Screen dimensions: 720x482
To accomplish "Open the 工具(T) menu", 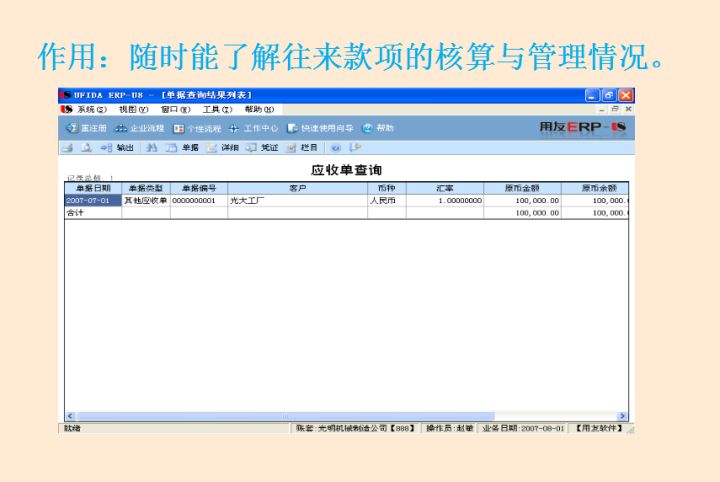I will [x=218, y=109].
